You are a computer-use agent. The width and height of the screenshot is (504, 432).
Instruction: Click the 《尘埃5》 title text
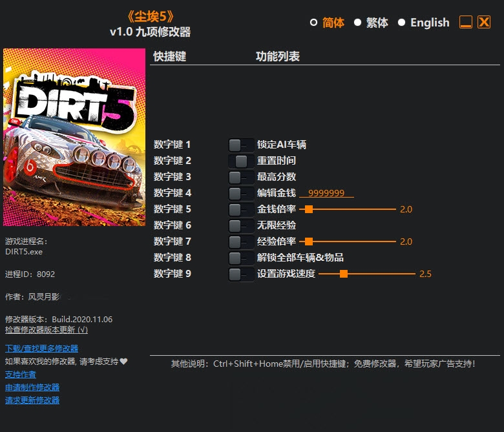(x=151, y=17)
